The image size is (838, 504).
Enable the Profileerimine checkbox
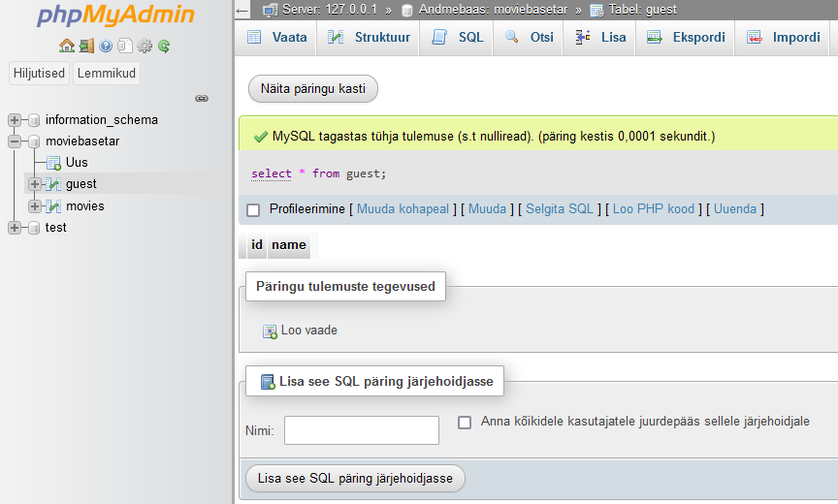coord(254,209)
